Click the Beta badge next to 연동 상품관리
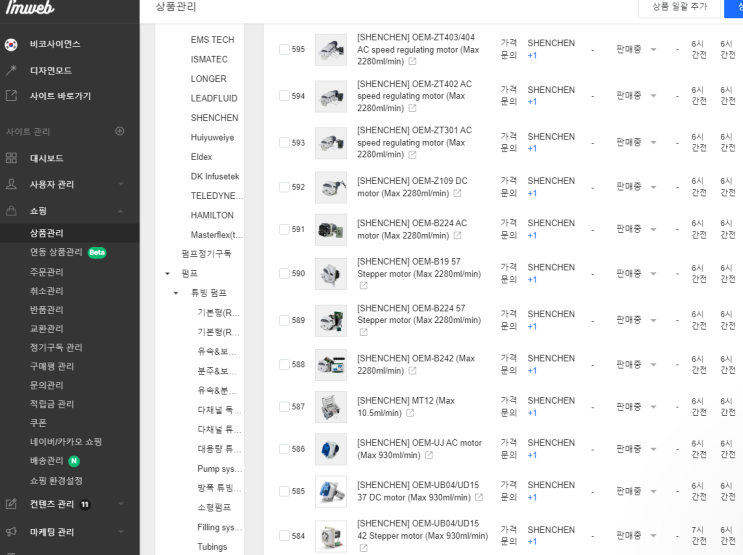Screen dimensions: 743x555 coord(97,253)
